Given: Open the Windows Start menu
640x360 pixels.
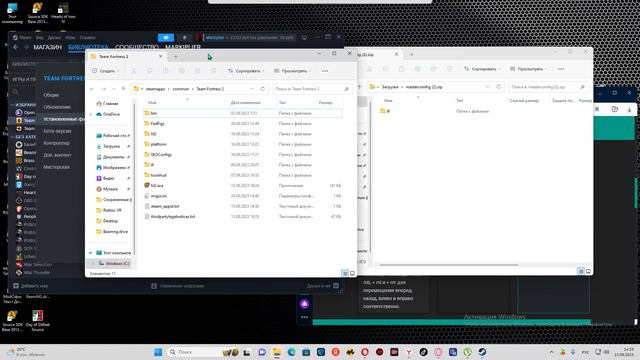Looking at the screenshot, I should 158,352.
